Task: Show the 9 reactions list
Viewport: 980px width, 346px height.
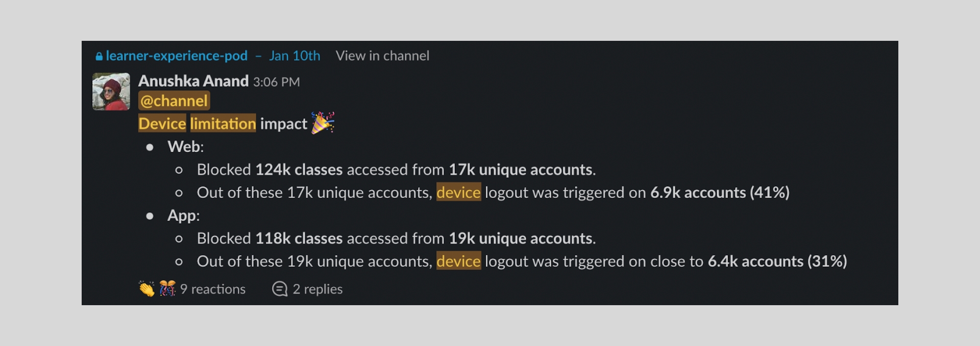Action: coord(213,289)
